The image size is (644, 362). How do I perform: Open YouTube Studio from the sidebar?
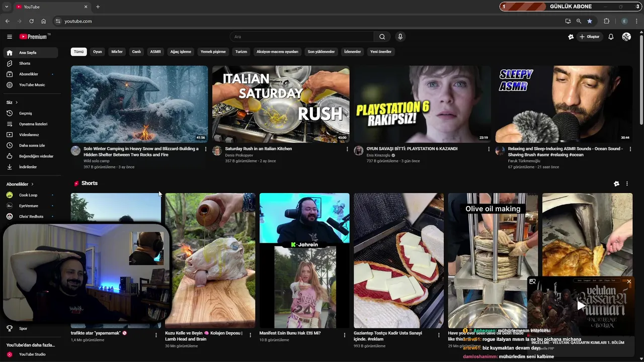coord(31,354)
